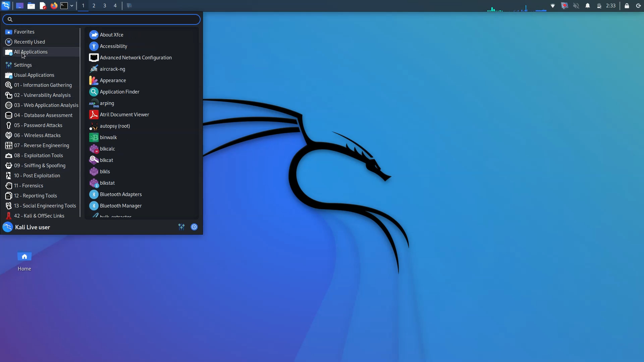Image resolution: width=644 pixels, height=362 pixels.
Task: Expand the terminal launcher dropdown arrow
Action: (72, 6)
